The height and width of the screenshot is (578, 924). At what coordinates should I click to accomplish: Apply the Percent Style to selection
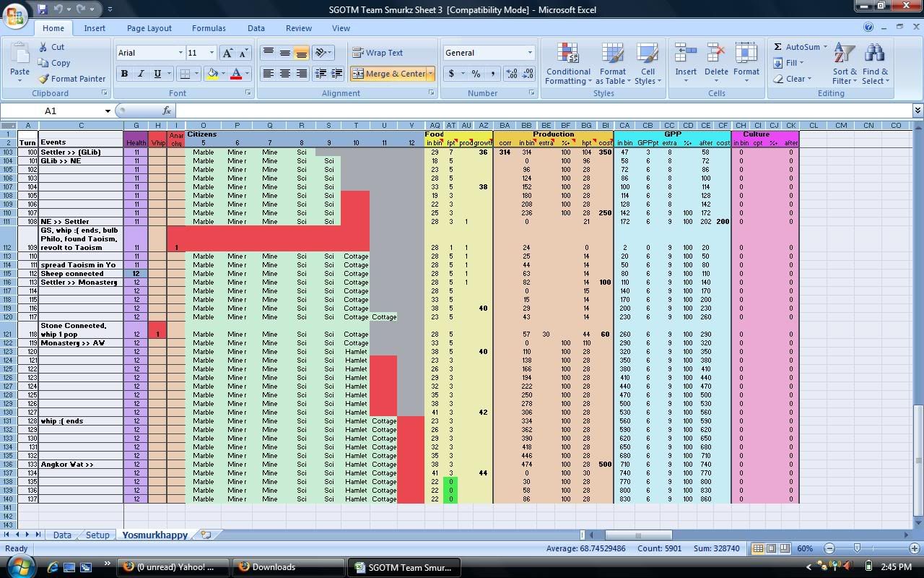tap(474, 74)
